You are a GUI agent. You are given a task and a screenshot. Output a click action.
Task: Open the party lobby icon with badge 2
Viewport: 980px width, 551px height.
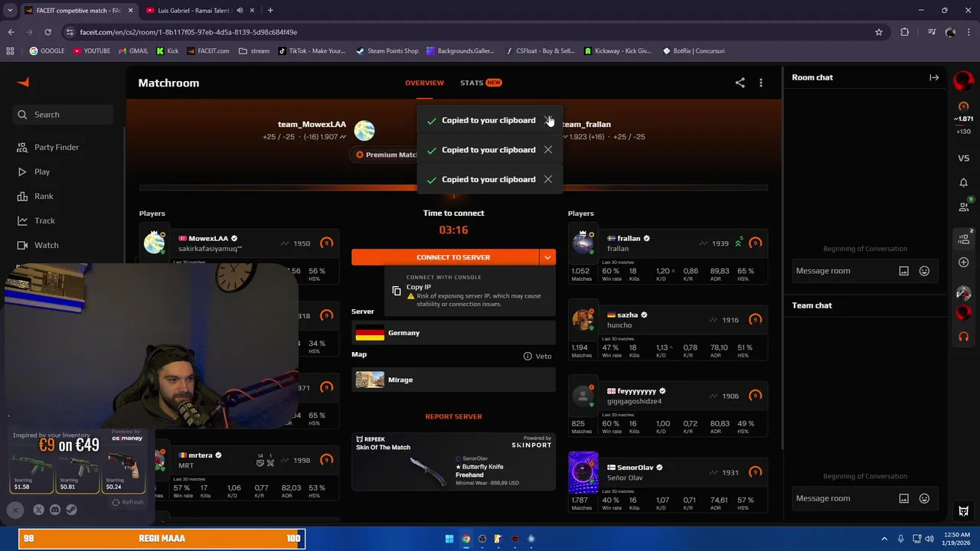(964, 239)
